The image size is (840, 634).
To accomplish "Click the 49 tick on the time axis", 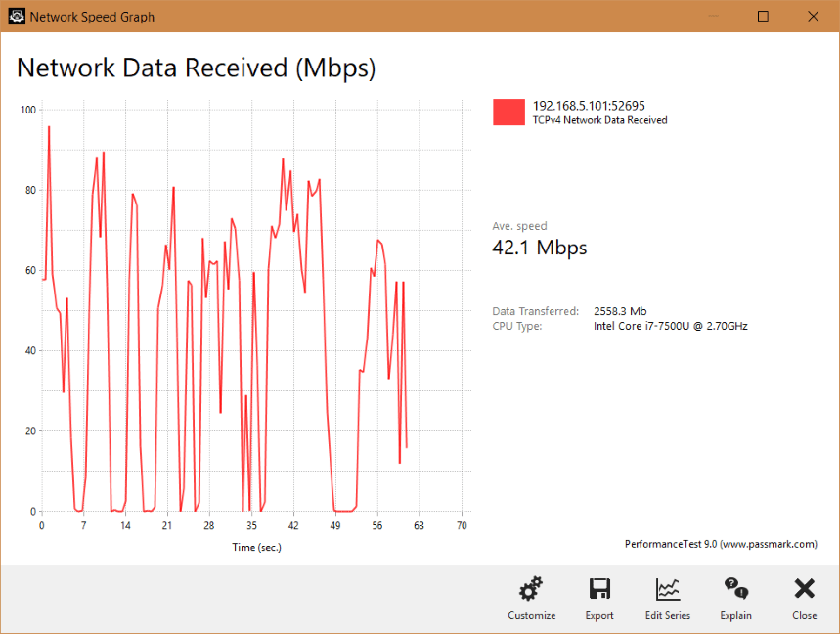I will (x=335, y=525).
